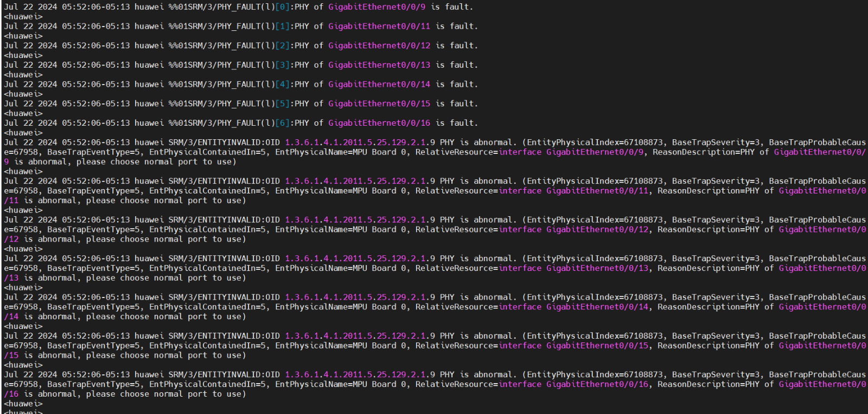
Task: Click GigabitEthernet0/0/12 in the 'is fault.' line
Action: pyautogui.click(x=379, y=46)
